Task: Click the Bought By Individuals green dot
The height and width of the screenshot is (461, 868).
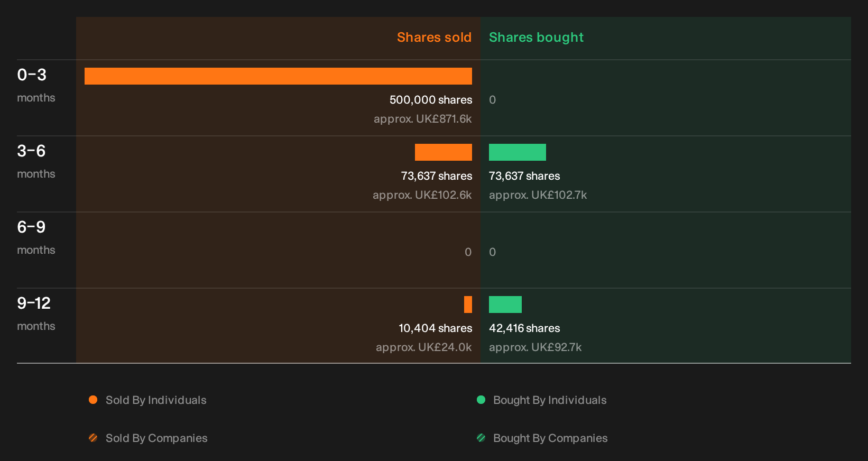Action: [481, 400]
